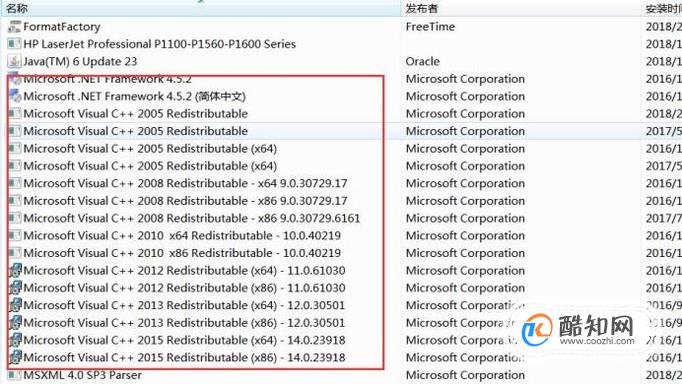The image size is (682, 384).
Task: Select Visual C++ 2008 x86 9.0.30729.6161 entry
Action: [192, 218]
